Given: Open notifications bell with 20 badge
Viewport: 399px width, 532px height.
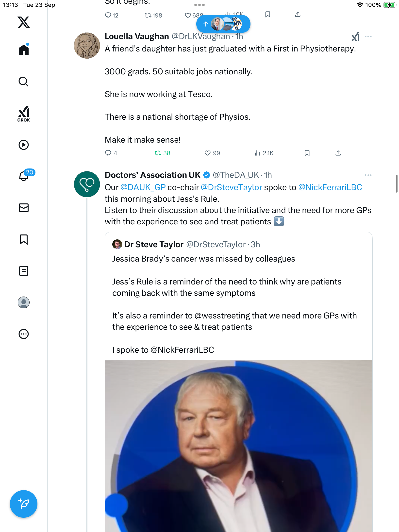Looking at the screenshot, I should coord(24,176).
